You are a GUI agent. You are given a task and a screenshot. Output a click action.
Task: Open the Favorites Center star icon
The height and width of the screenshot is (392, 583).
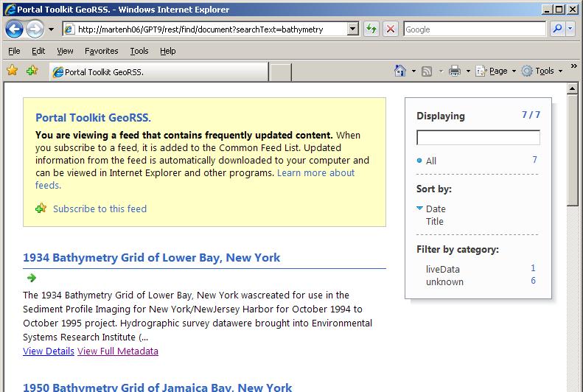(13, 70)
